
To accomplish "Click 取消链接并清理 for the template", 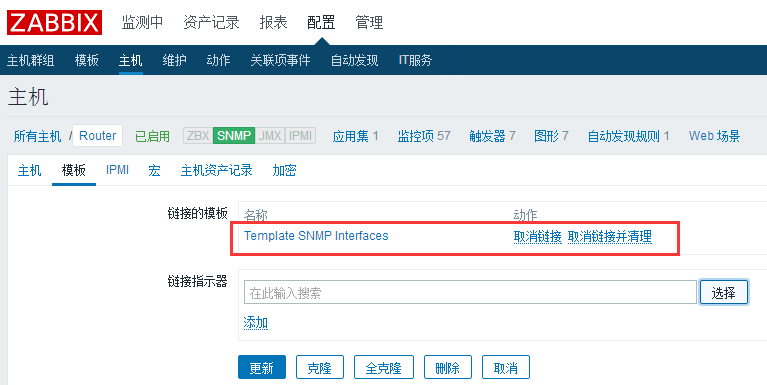I will click(609, 237).
